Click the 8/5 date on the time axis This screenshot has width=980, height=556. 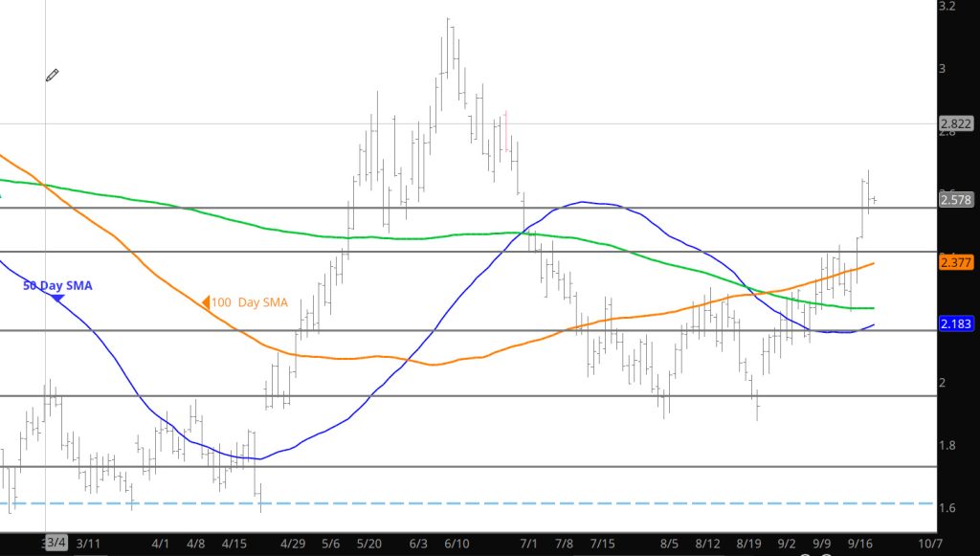tap(668, 543)
